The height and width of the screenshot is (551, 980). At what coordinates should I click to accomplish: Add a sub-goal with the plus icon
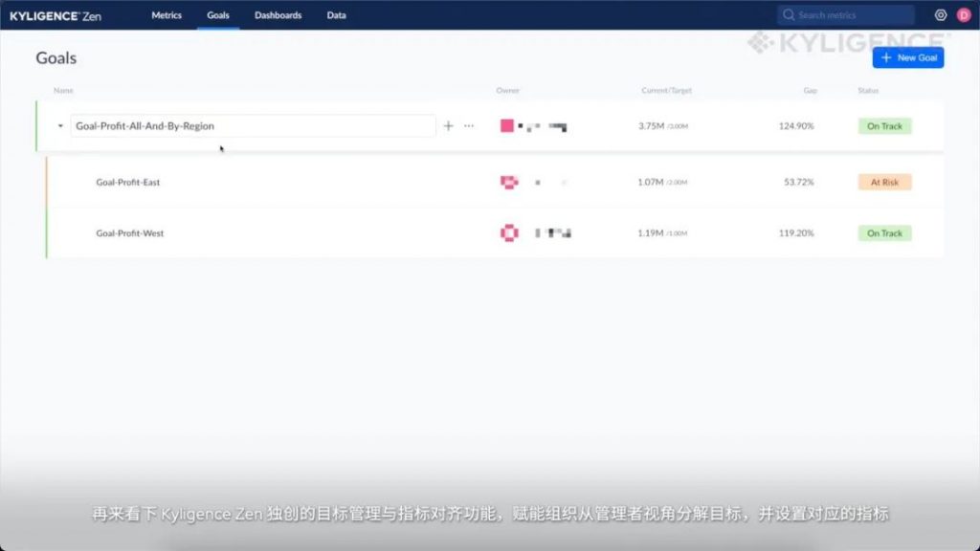click(448, 125)
